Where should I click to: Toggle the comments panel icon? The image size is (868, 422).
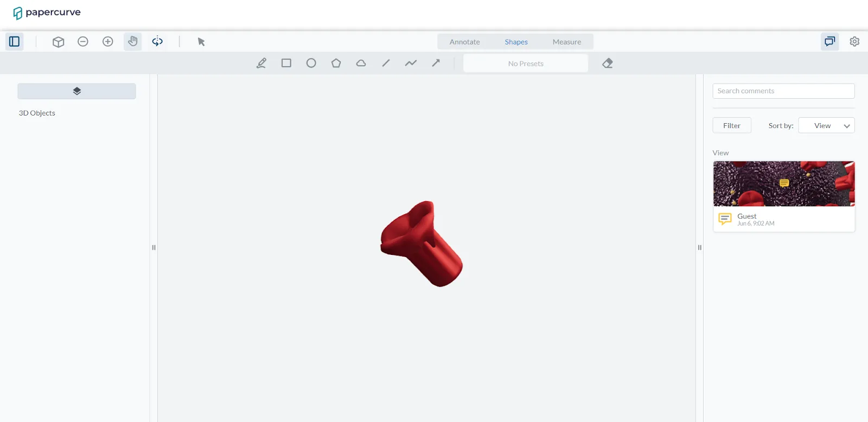[x=830, y=42]
